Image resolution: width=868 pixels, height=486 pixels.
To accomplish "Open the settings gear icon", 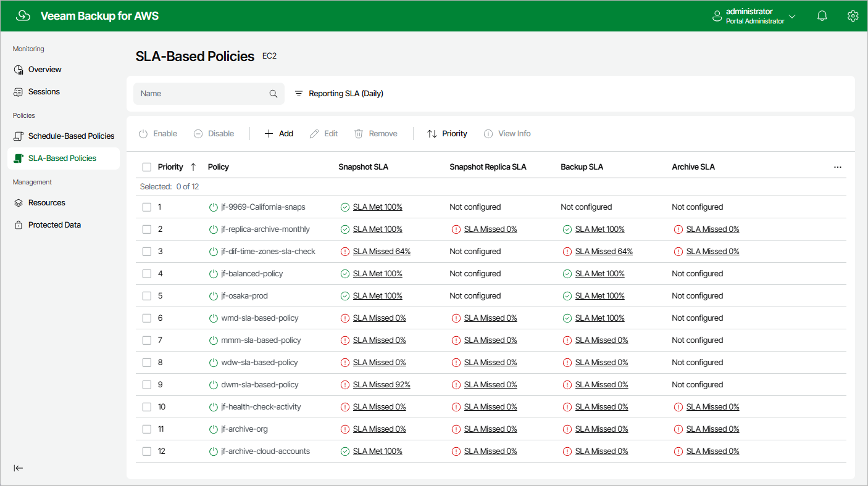I will click(x=853, y=16).
